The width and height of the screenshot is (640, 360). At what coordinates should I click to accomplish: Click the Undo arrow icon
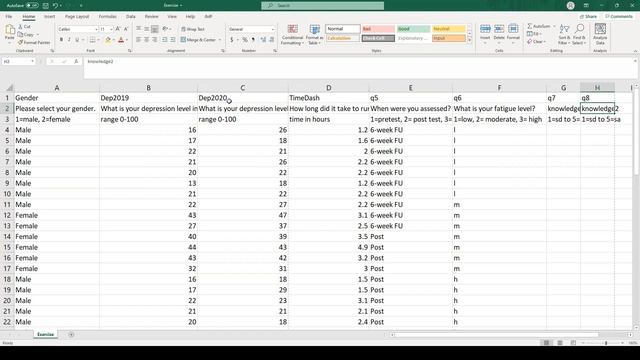[55, 6]
